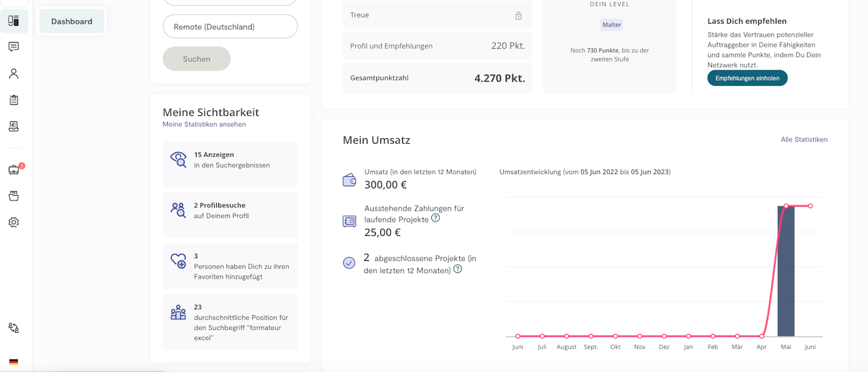Click the Remote (Deutschland) input field
The height and width of the screenshot is (372, 868).
(x=230, y=27)
